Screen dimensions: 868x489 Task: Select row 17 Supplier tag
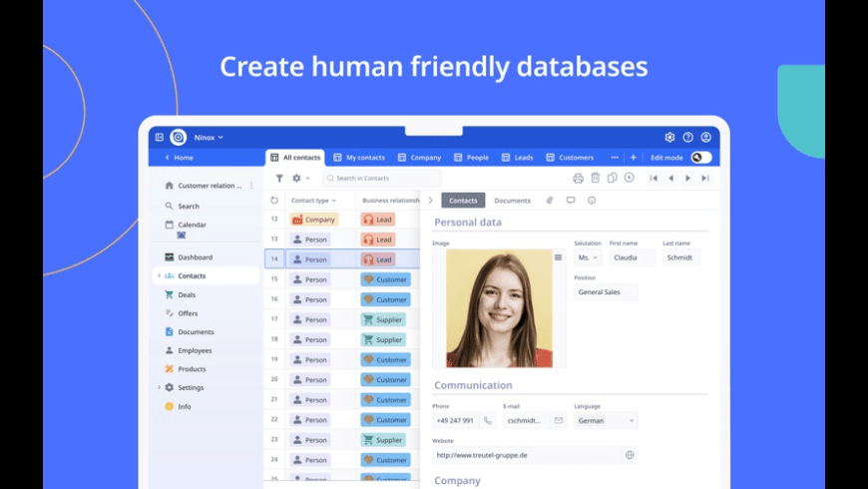(384, 320)
